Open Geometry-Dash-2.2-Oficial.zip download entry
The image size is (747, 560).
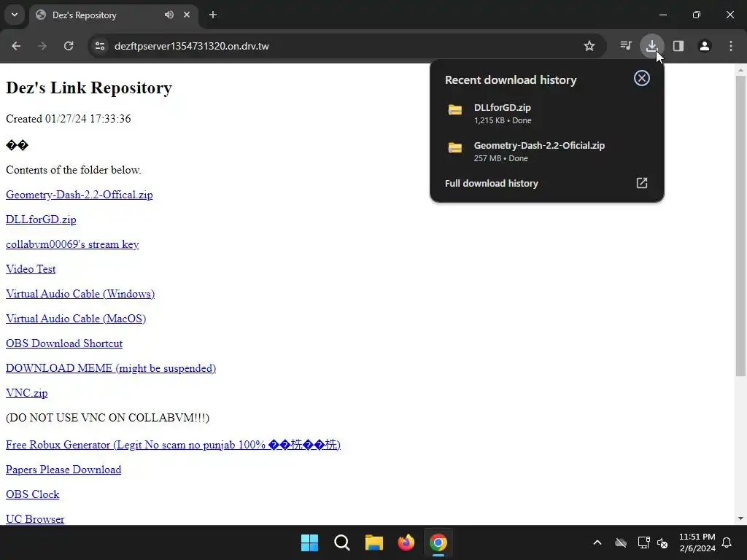point(546,152)
